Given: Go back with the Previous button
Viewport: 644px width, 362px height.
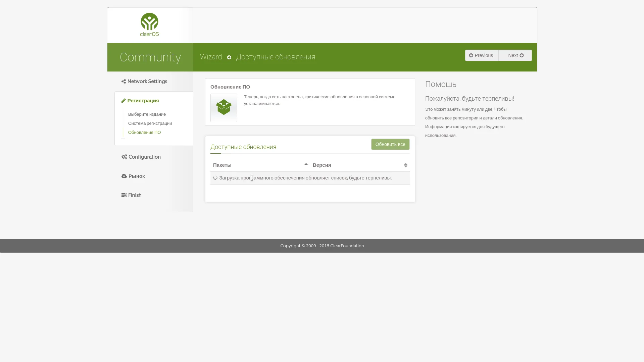Looking at the screenshot, I should pyautogui.click(x=482, y=55).
